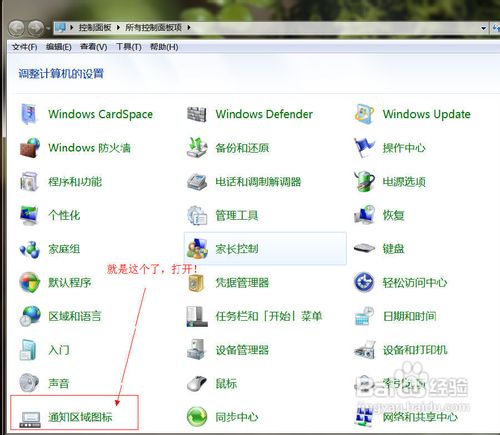Open the recent pages dropdown beside Forward
This screenshot has height=435, width=500.
(48, 28)
